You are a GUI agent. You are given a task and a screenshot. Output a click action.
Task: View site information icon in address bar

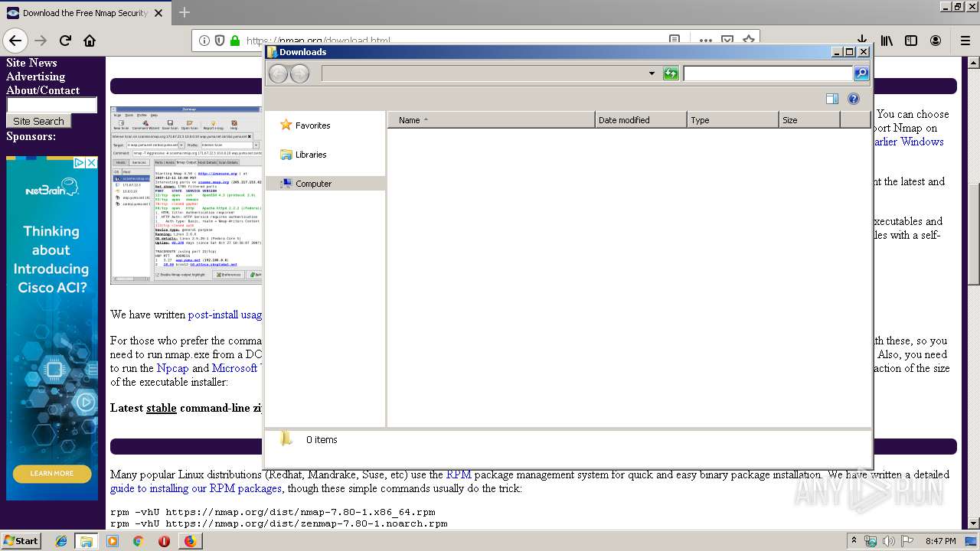[x=204, y=41]
